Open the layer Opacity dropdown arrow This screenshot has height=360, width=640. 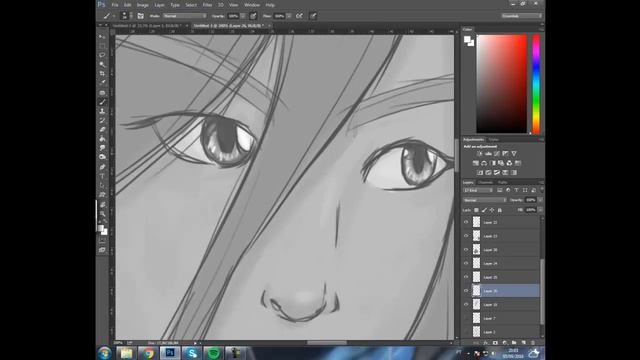tap(540, 200)
